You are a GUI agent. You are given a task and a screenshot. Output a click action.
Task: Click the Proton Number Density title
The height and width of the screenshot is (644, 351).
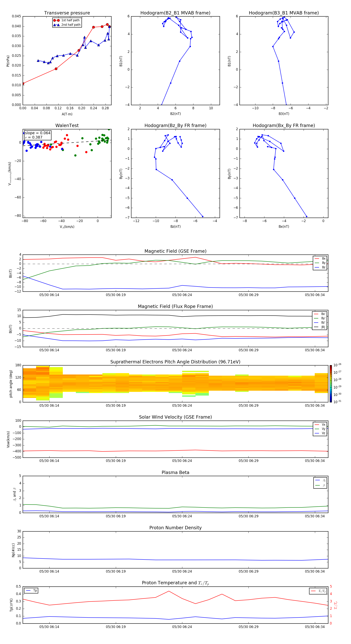click(175, 527)
